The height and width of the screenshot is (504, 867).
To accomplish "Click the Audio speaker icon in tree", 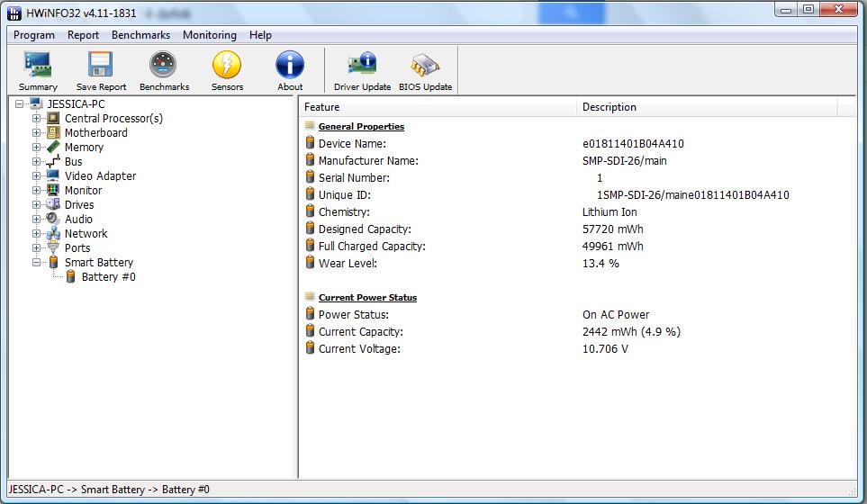I will [x=53, y=219].
